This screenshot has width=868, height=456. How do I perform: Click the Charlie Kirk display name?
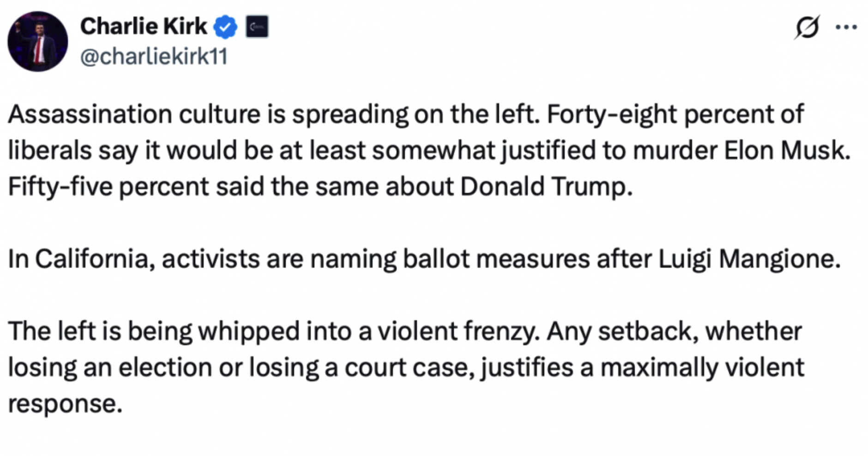(x=144, y=26)
